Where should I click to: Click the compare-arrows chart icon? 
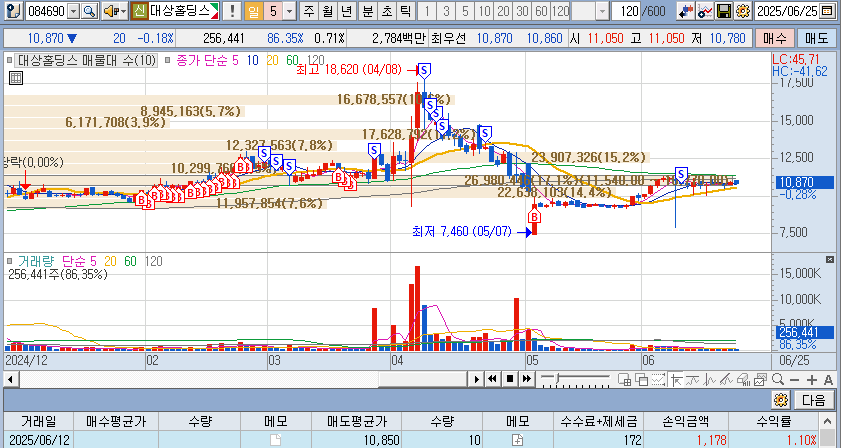[x=685, y=10]
